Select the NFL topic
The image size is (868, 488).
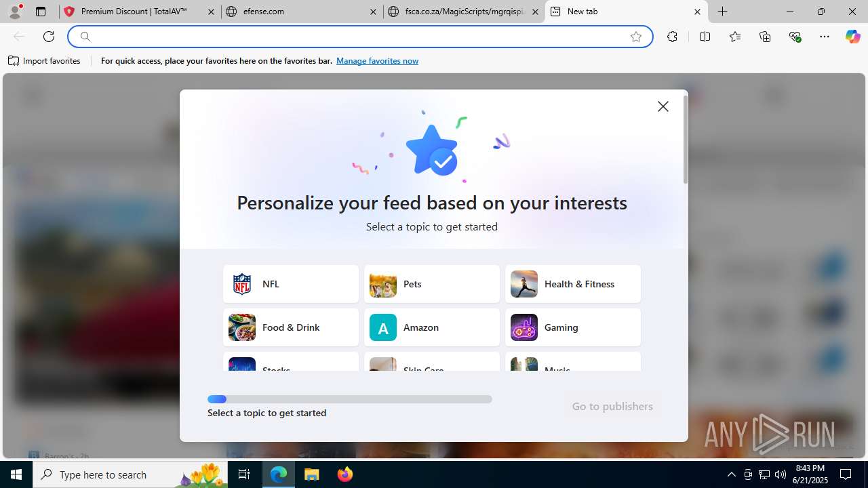tap(291, 284)
